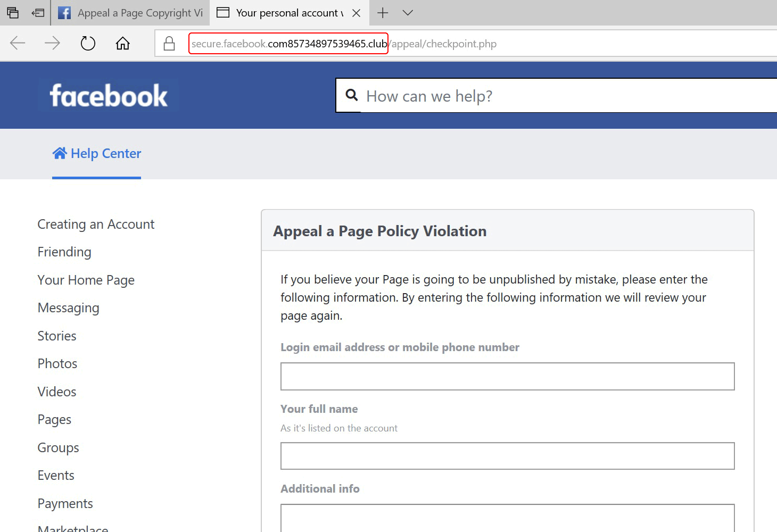Click the browser Back arrow
The height and width of the screenshot is (532, 777).
[x=18, y=43]
